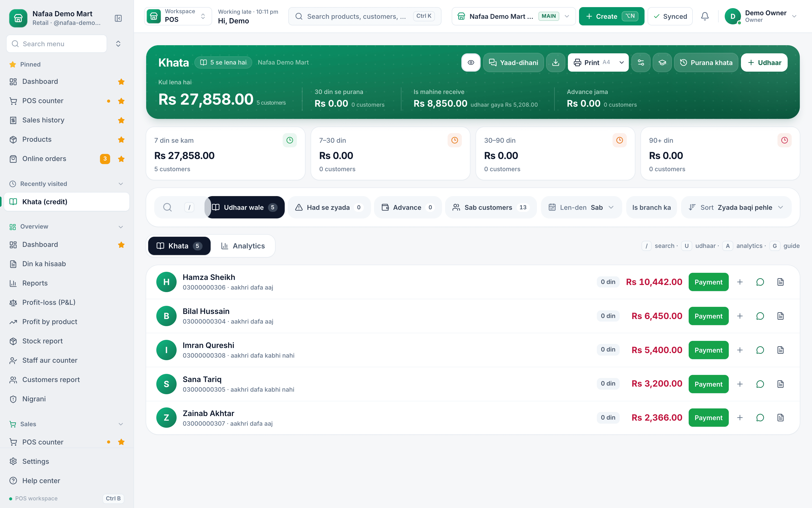Filter by Advance customers
This screenshot has height=508, width=812.
pyautogui.click(x=408, y=207)
